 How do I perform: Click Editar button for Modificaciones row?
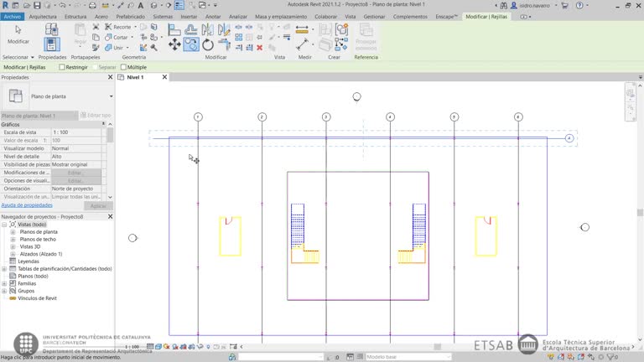tap(75, 173)
